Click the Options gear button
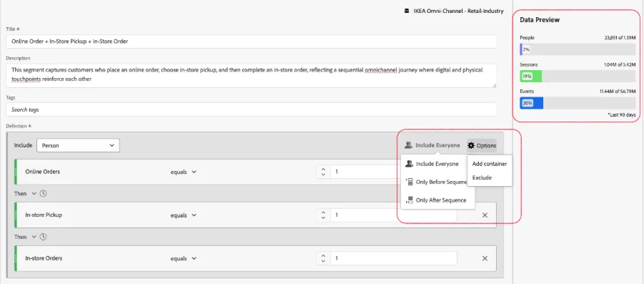644x284 pixels. tap(482, 145)
